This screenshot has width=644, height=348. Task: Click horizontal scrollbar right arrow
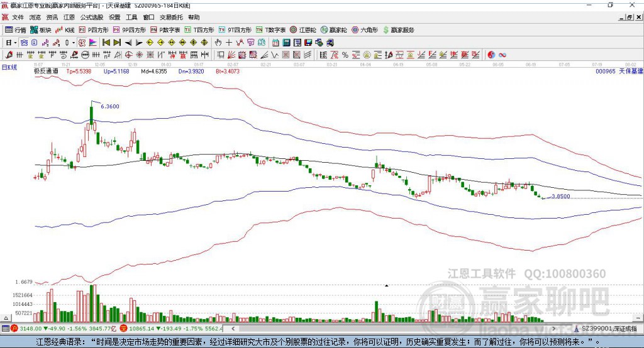[x=553, y=329]
